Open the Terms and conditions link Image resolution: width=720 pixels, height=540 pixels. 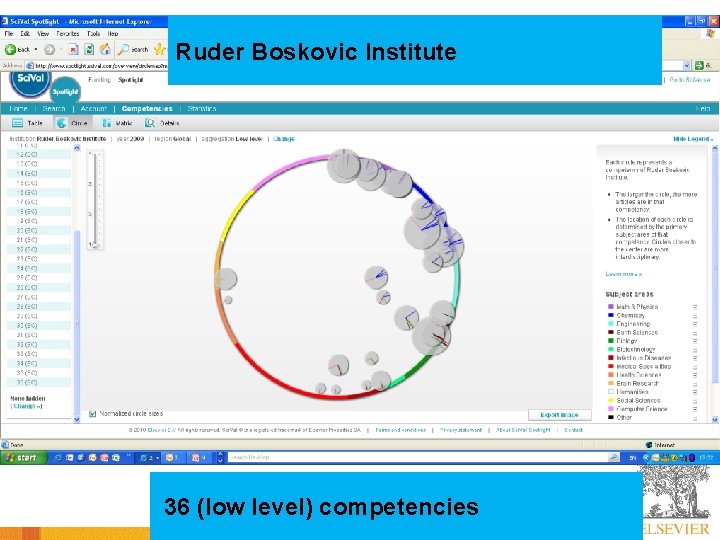tap(400, 430)
